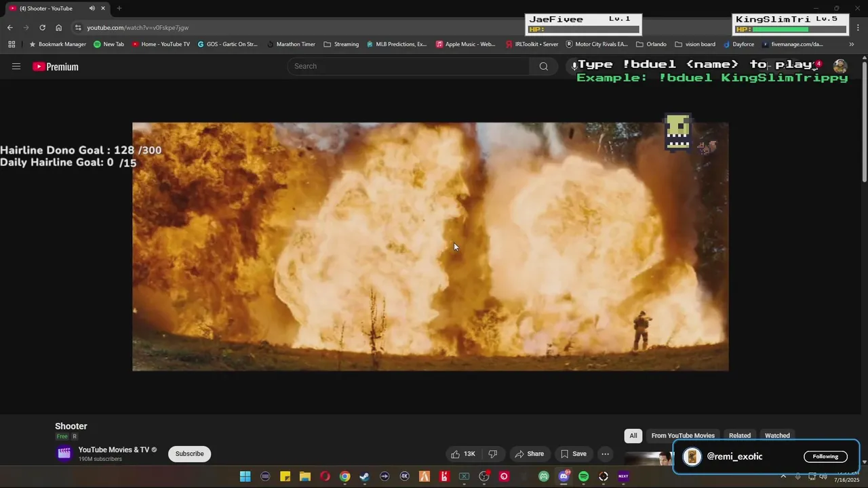Open the browser home page icon
This screenshot has height=488, width=868.
click(58, 28)
